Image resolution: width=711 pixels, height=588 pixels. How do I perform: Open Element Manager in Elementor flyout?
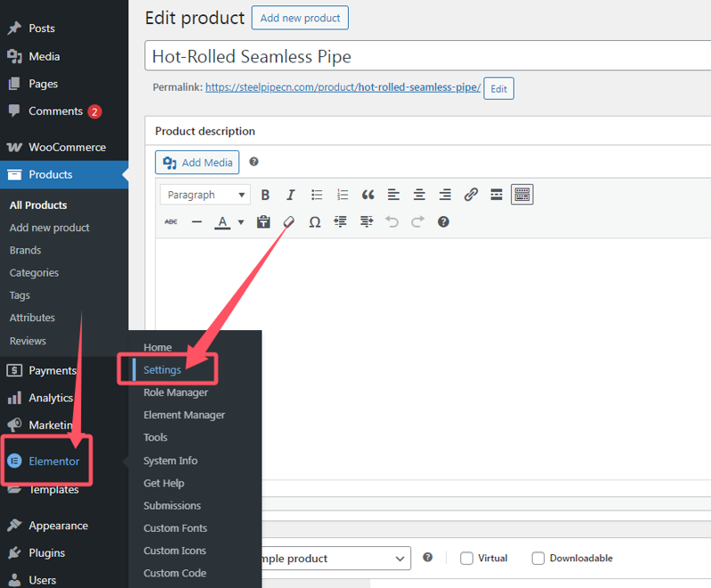[x=184, y=415]
